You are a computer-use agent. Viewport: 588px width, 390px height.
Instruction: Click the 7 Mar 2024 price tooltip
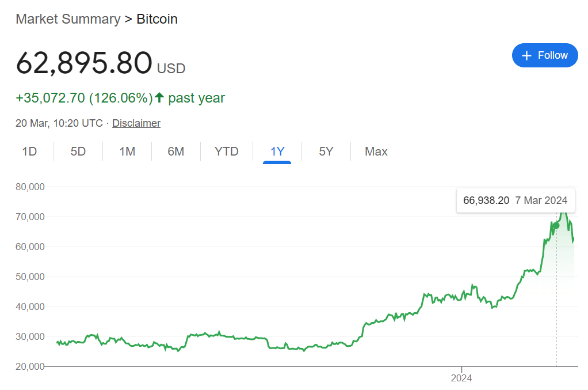pyautogui.click(x=516, y=200)
